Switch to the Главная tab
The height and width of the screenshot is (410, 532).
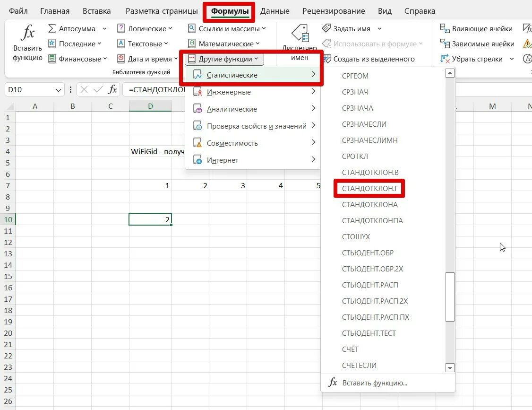(55, 11)
